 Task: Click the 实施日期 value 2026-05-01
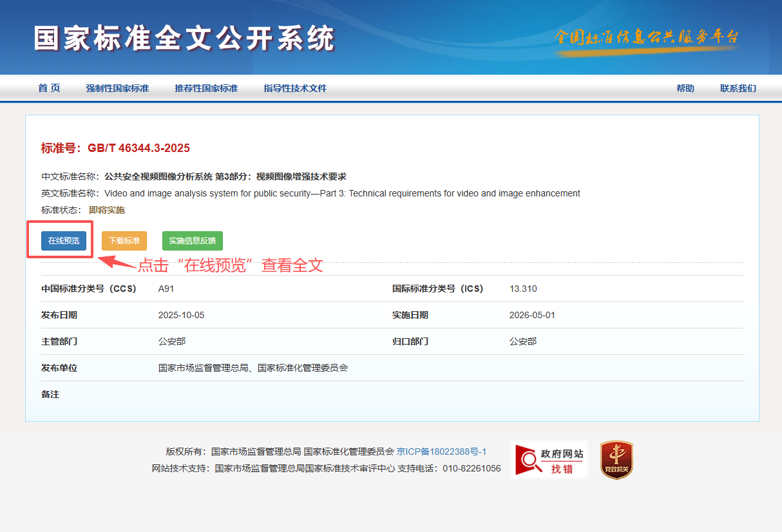(x=531, y=315)
